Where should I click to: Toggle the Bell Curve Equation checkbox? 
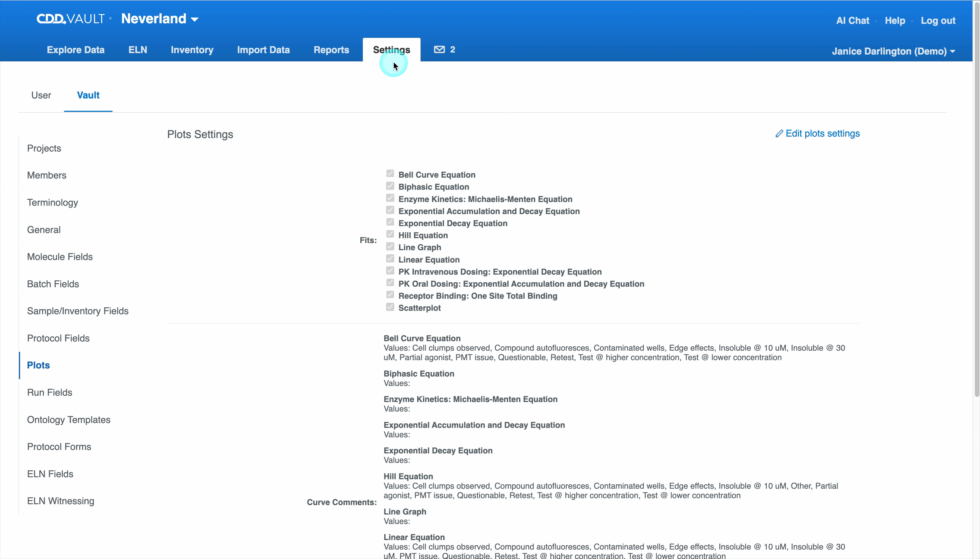[390, 174]
